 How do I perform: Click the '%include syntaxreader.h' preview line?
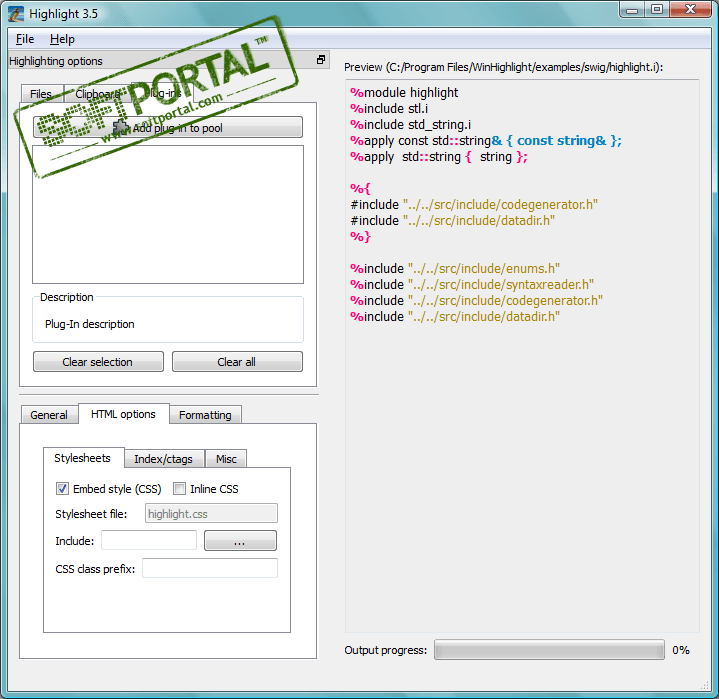[x=472, y=284]
